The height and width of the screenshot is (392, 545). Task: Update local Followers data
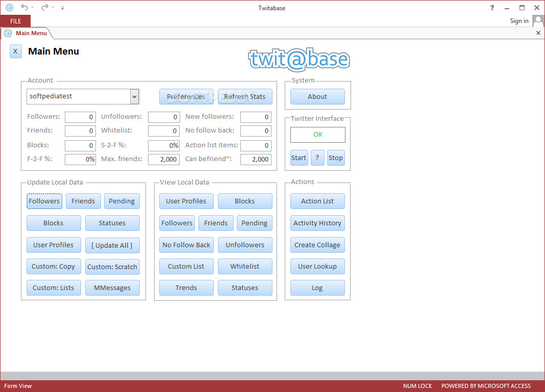click(x=44, y=201)
